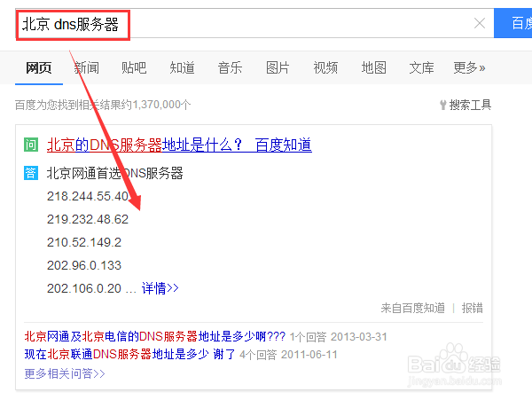Click the 来自百度知道 source link
This screenshot has height=400, width=532.
pyautogui.click(x=412, y=308)
